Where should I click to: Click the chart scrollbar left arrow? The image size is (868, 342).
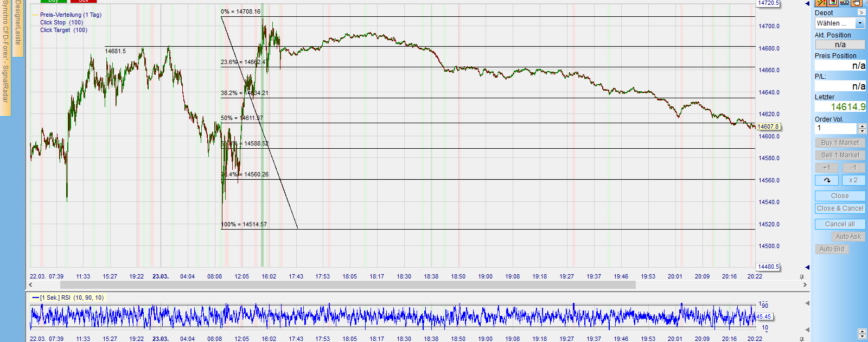tap(31, 285)
